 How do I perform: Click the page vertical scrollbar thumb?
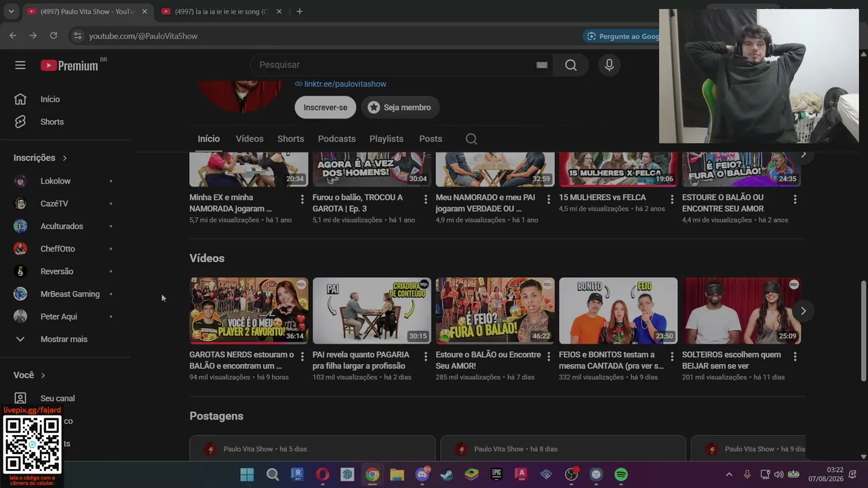pyautogui.click(x=863, y=331)
